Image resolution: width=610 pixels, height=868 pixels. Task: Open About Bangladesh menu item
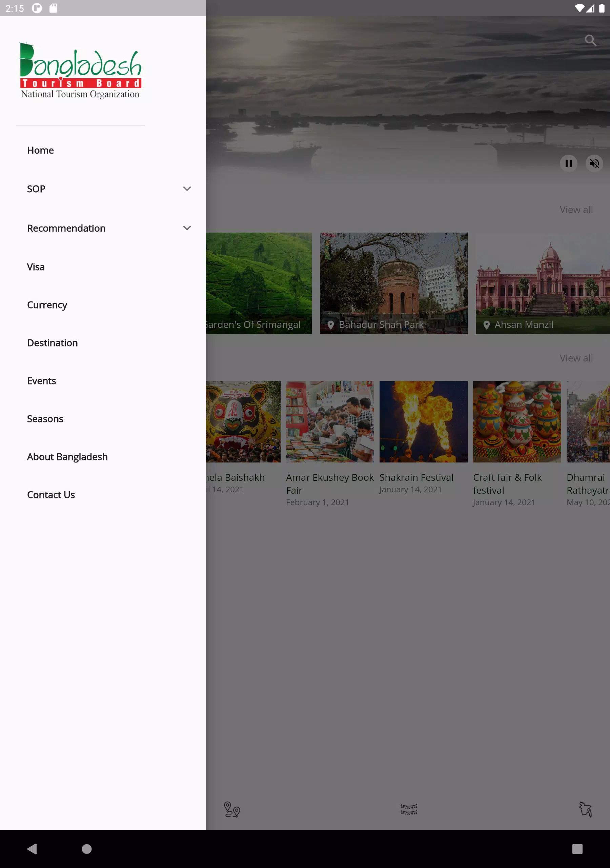[103, 457]
